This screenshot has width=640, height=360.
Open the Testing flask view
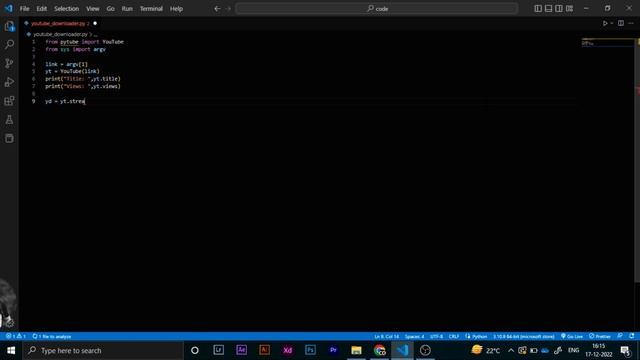9,120
